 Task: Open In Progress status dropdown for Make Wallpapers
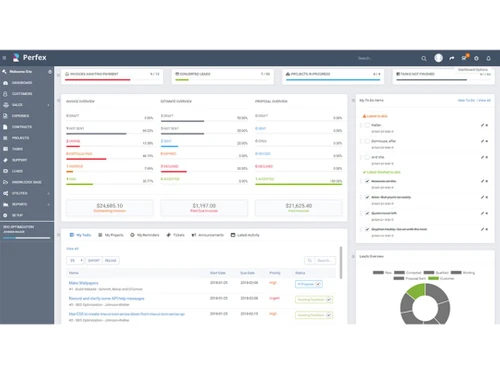pos(309,284)
